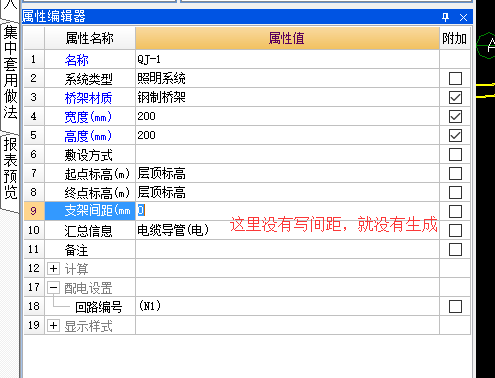This screenshot has height=378, width=495.
Task: Close the 属性编辑器 panel
Action: coord(463,17)
